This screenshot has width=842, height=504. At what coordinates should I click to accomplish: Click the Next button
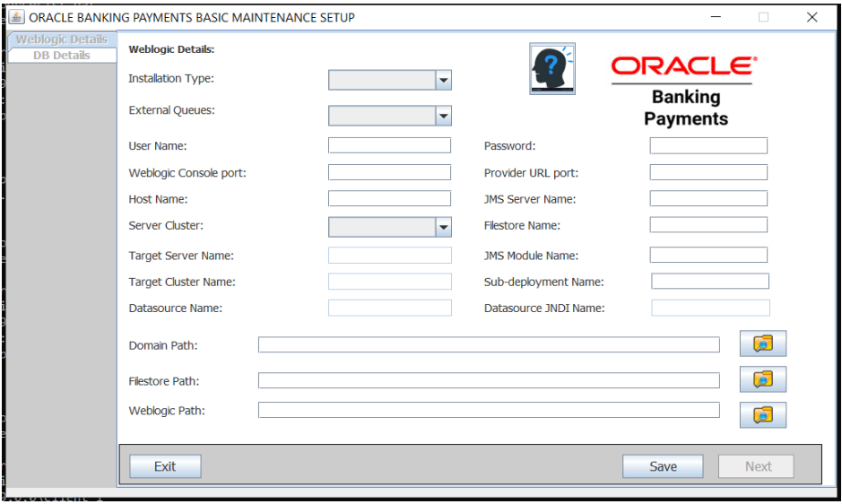pyautogui.click(x=756, y=466)
